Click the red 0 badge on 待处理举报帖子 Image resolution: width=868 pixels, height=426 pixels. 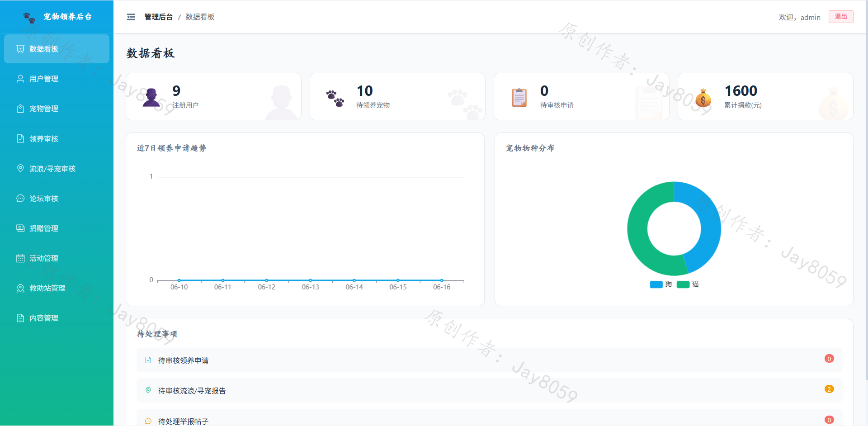[829, 420]
